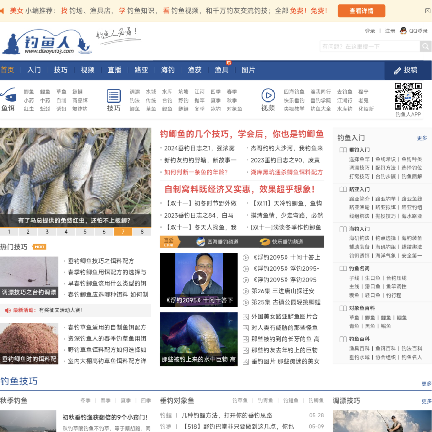This screenshot has height=432, width=432.
Task: Open headline 自制窝料既经济又实惠
Action: [x=239, y=189]
